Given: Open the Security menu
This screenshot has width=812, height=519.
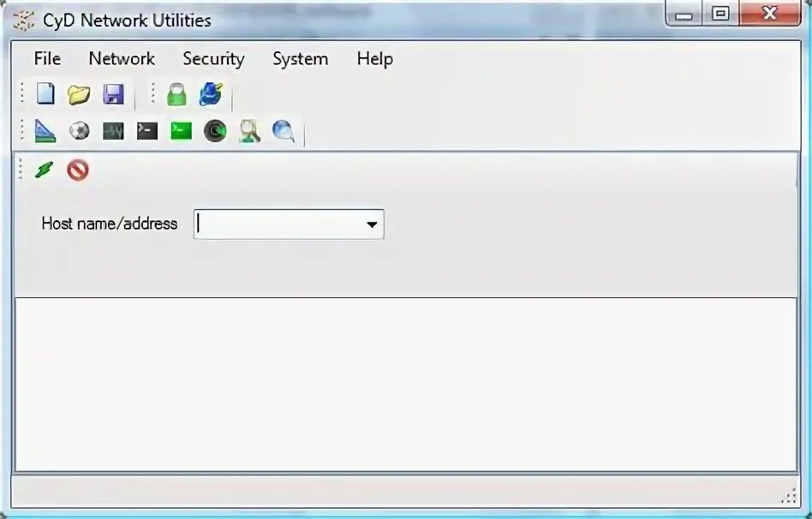Looking at the screenshot, I should (213, 59).
